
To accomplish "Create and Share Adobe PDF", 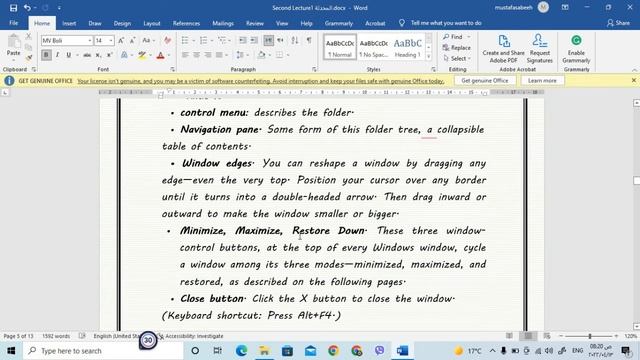I will click(x=503, y=49).
